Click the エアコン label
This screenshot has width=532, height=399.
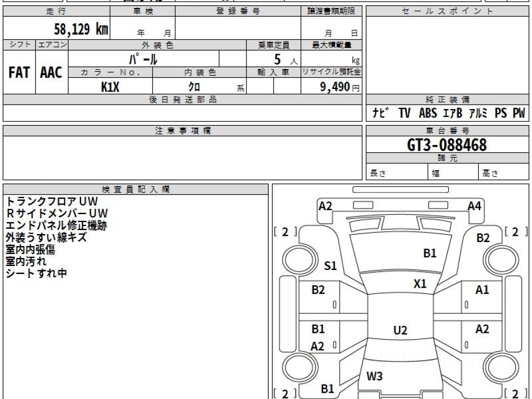[x=52, y=45]
